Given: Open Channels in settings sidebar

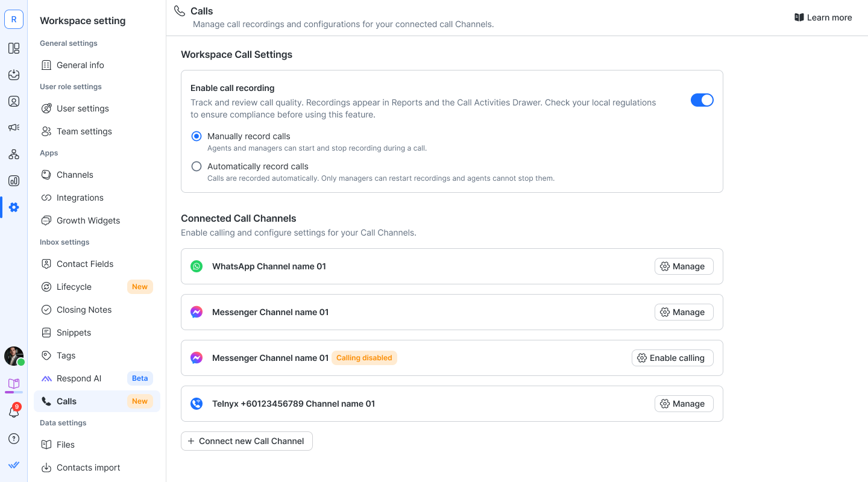Looking at the screenshot, I should click(x=75, y=175).
